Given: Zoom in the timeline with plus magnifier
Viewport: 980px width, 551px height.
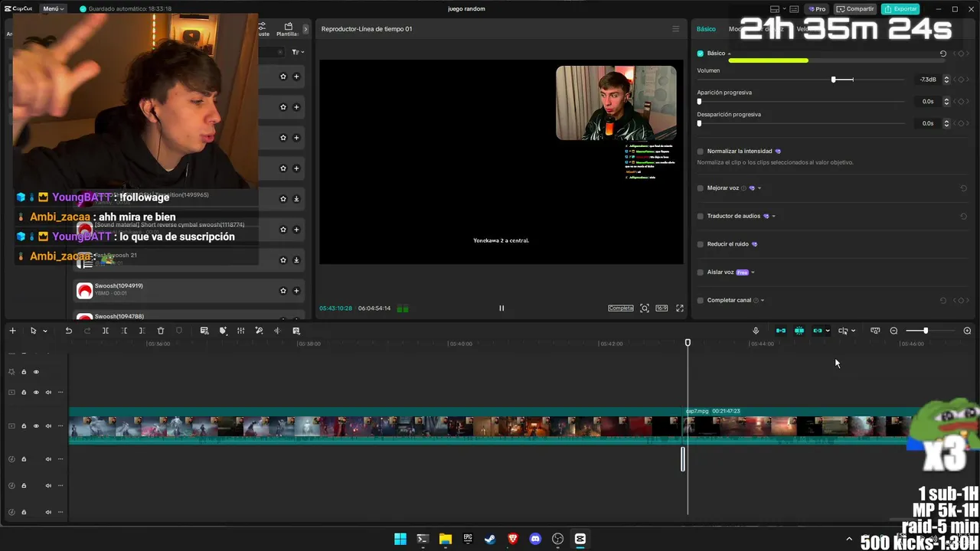Looking at the screenshot, I should click(967, 331).
